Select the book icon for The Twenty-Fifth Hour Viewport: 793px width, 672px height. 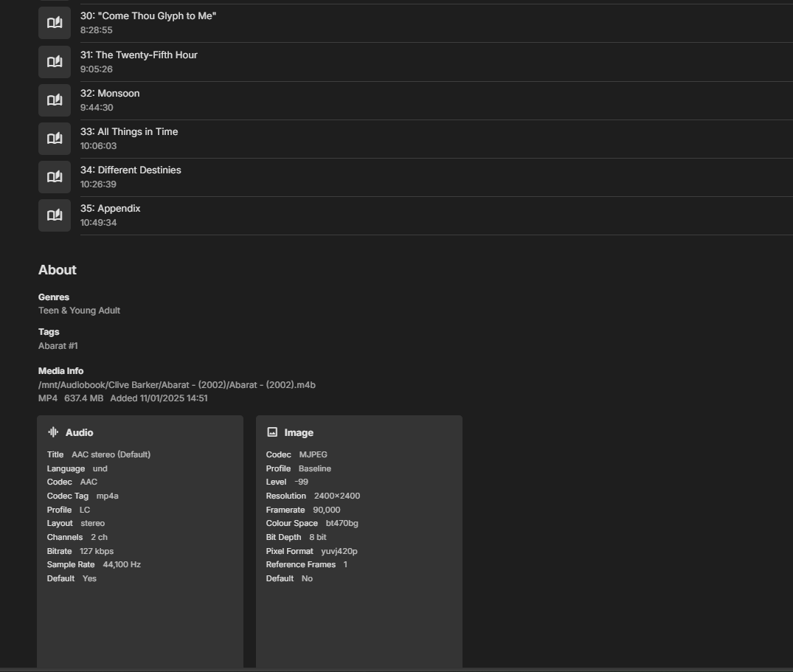[54, 61]
